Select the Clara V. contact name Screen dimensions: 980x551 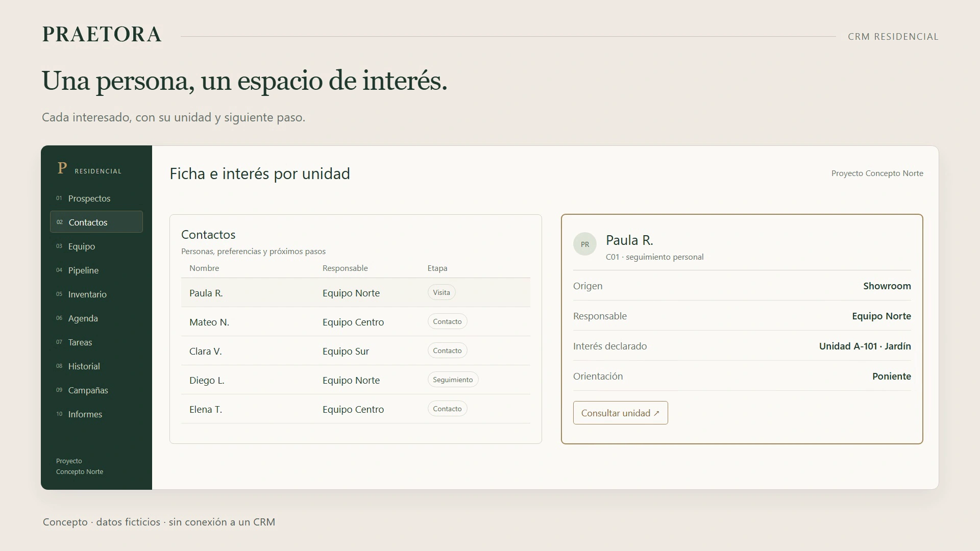click(206, 351)
